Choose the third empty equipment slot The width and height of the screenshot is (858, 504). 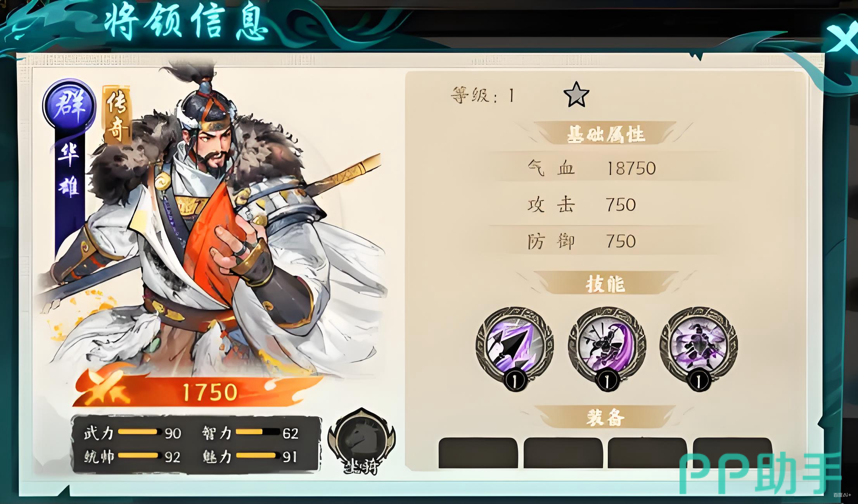[647, 453]
